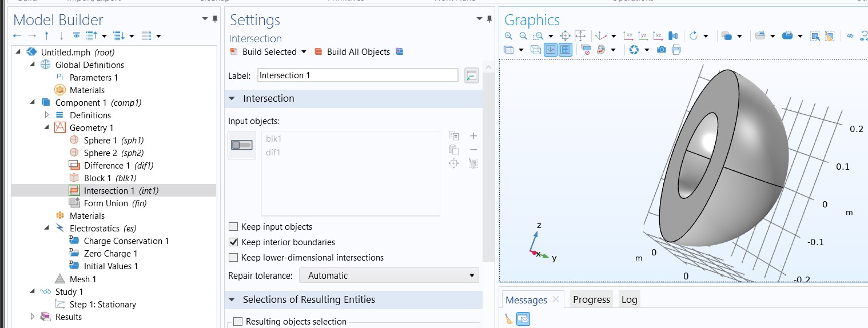Toggle the grid display button
Image resolution: width=868 pixels, height=328 pixels.
(x=565, y=50)
